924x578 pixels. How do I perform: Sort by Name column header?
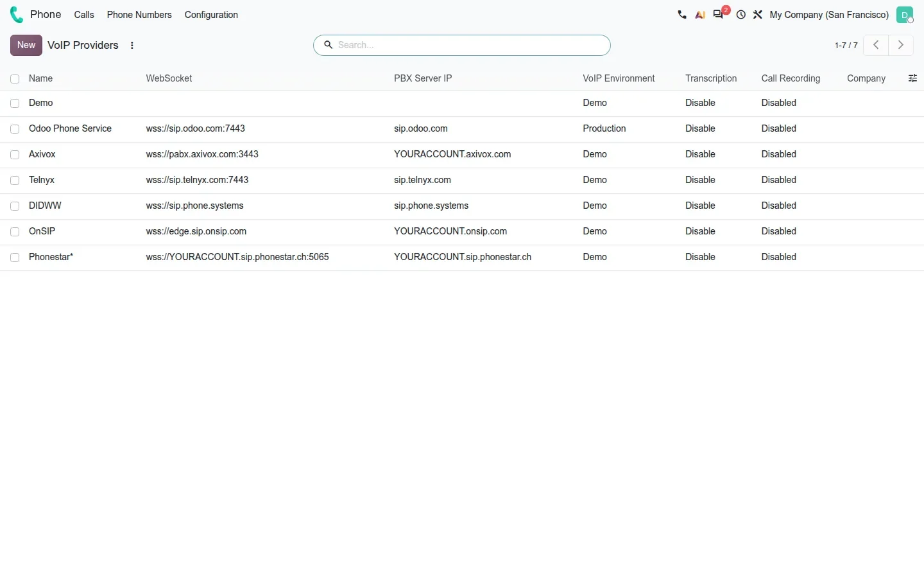click(40, 78)
